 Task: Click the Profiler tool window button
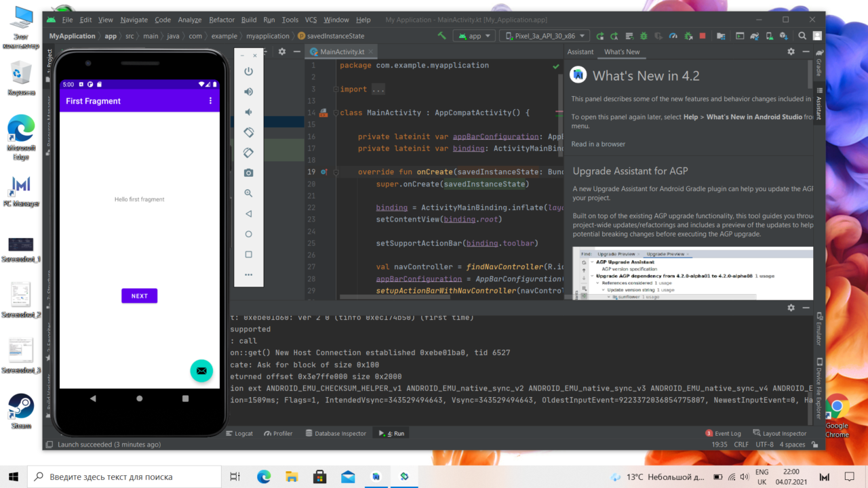(x=279, y=433)
